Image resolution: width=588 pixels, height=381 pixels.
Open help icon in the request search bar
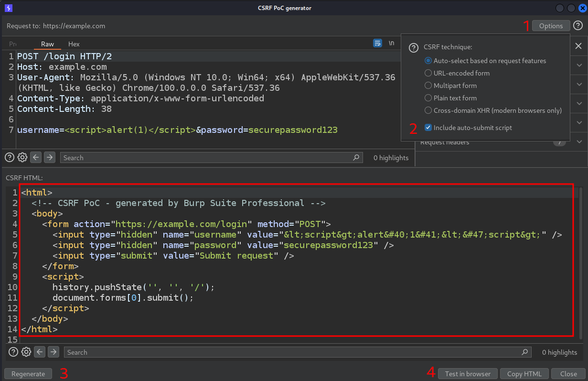tap(9, 157)
